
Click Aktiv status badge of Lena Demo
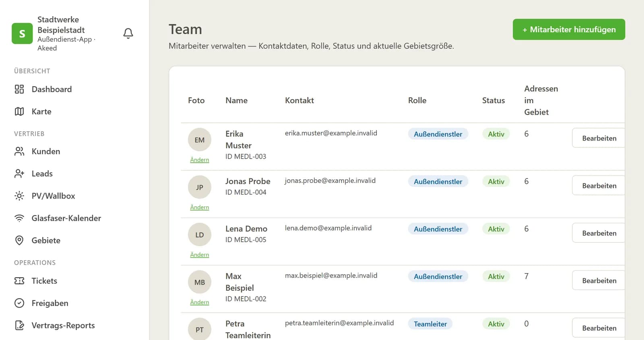[x=496, y=229]
